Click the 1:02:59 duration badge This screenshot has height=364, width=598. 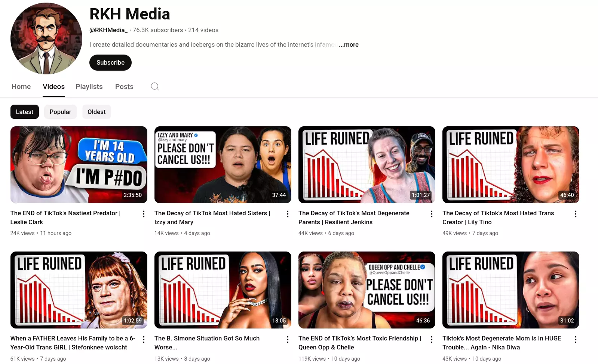(x=133, y=321)
